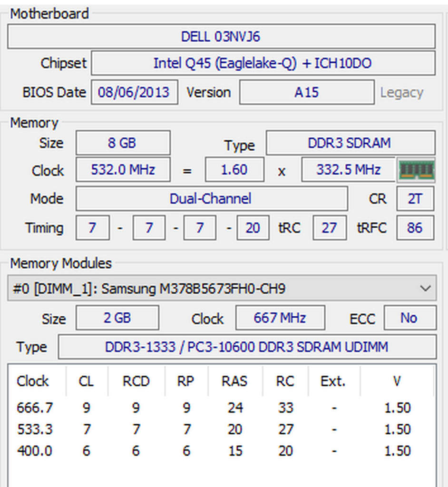Select the 1.60 multiplier field

click(234, 170)
